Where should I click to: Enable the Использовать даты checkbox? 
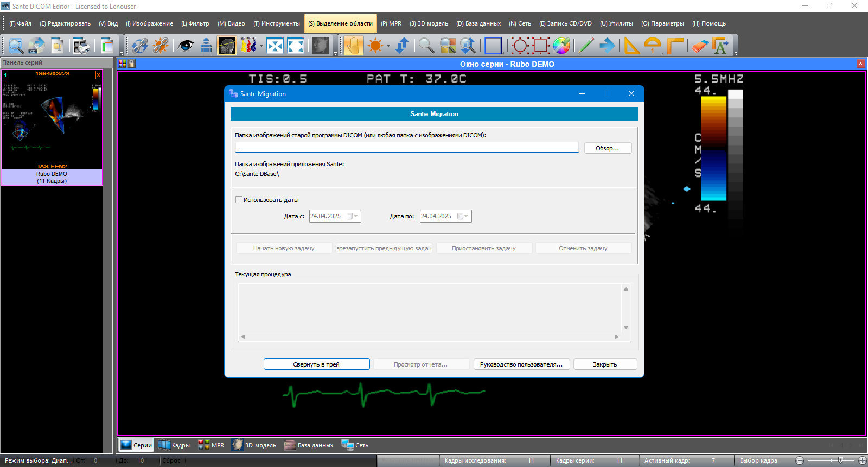point(239,200)
